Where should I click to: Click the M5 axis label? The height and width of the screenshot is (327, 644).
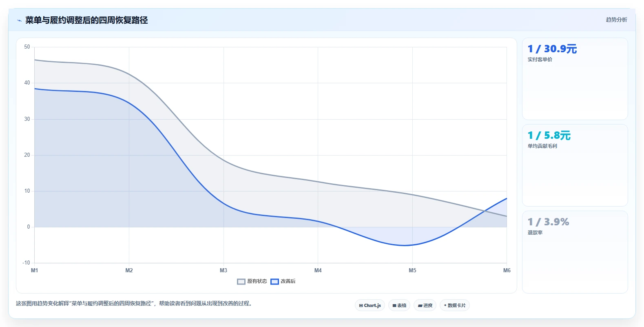click(412, 270)
